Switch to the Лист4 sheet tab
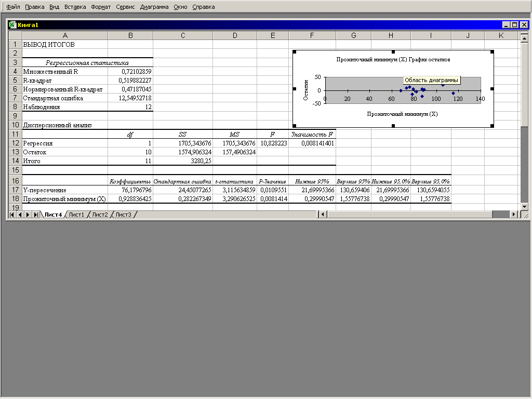Viewport: 532px width, 399px height. [x=54, y=215]
